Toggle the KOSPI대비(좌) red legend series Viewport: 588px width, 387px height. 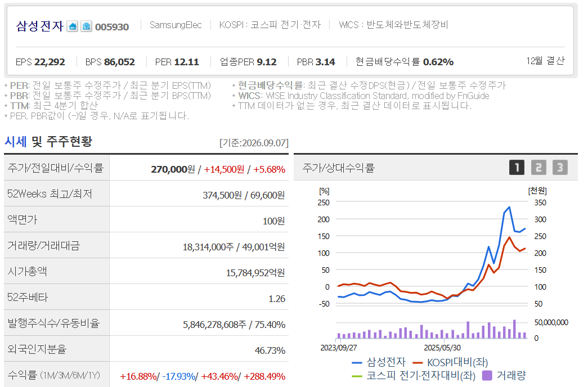(450, 362)
